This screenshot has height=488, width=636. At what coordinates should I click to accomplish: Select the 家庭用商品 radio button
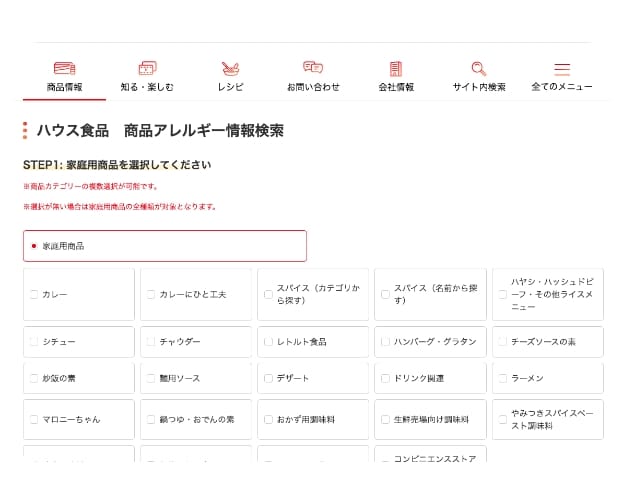click(34, 246)
